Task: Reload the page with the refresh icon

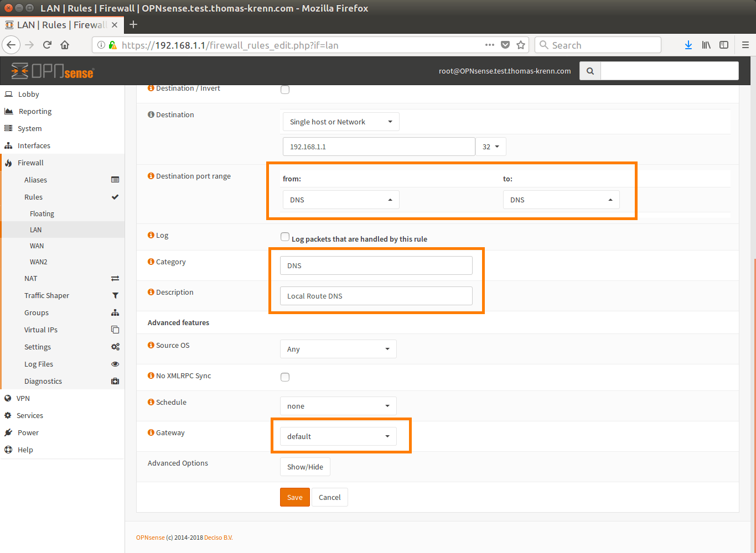Action: point(47,45)
